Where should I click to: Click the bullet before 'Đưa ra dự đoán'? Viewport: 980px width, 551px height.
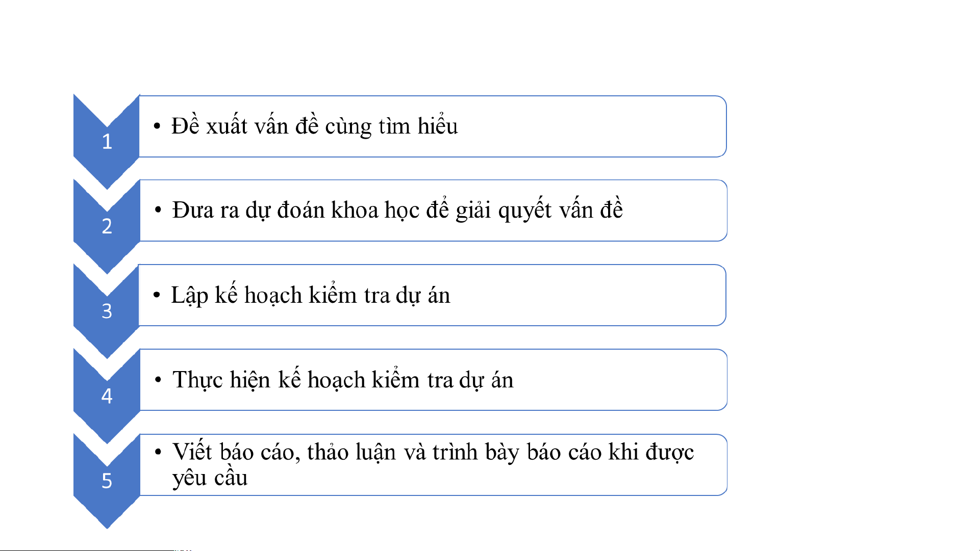tap(158, 209)
